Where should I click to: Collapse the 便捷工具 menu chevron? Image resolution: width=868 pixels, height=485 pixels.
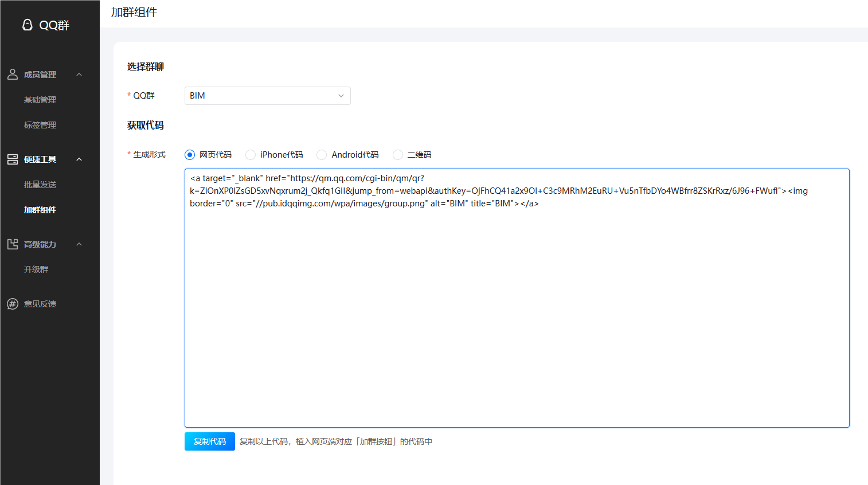point(79,159)
